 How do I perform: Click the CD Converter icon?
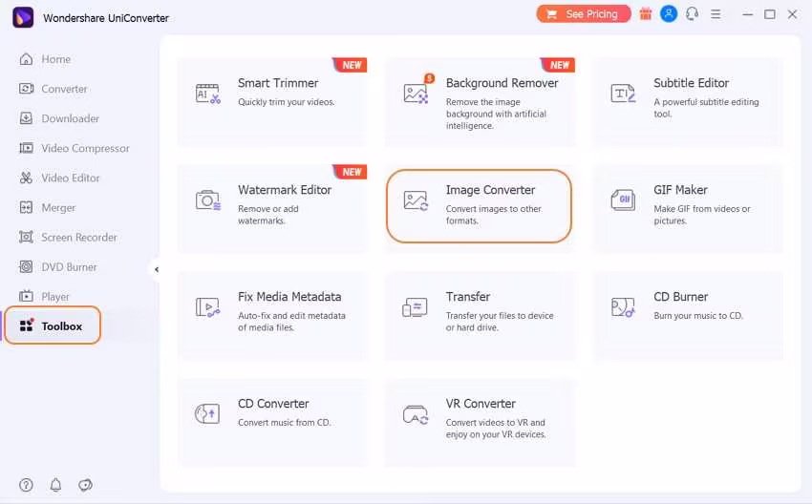click(x=207, y=414)
